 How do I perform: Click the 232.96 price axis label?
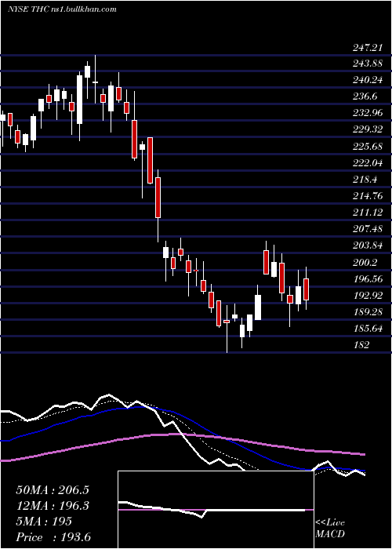pos(368,113)
